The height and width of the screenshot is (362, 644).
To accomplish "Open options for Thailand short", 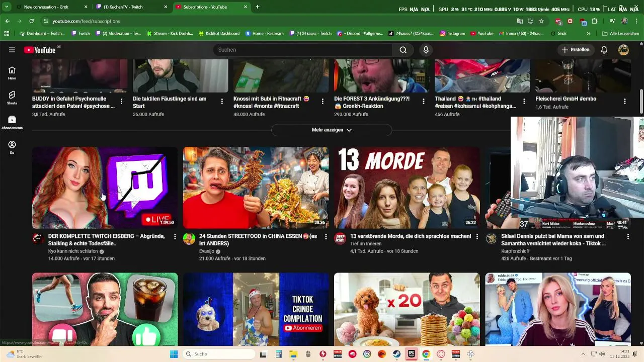I will (x=524, y=101).
